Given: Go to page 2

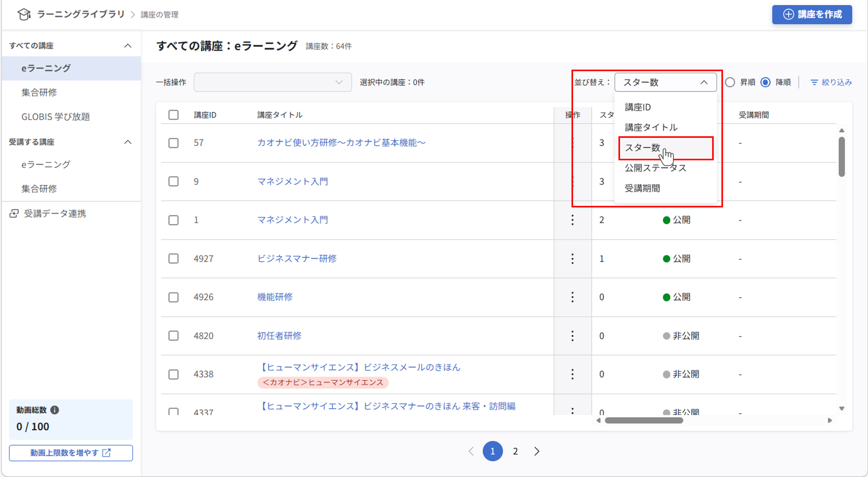Looking at the screenshot, I should (515, 451).
